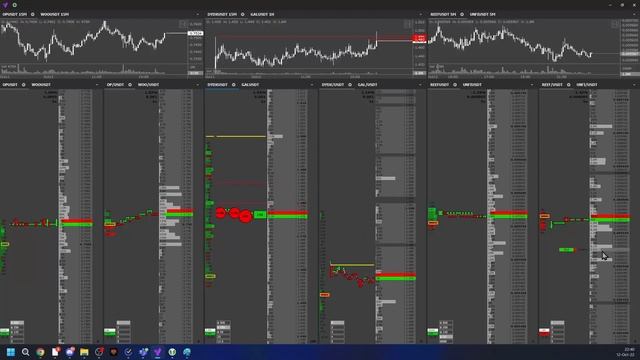This screenshot has width=640, height=360.
Task: Open panel menu arrow of REEFUSDT 5M chart panel
Action: [634, 14]
